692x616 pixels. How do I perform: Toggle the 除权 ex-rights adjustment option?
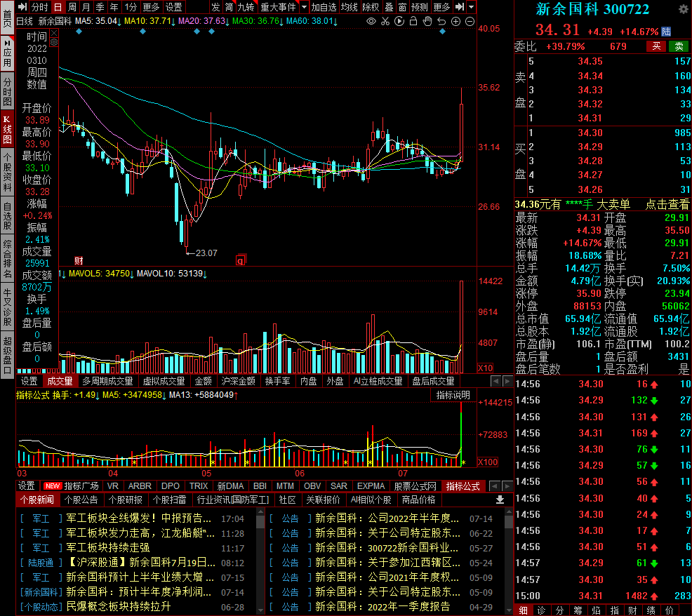[371, 7]
